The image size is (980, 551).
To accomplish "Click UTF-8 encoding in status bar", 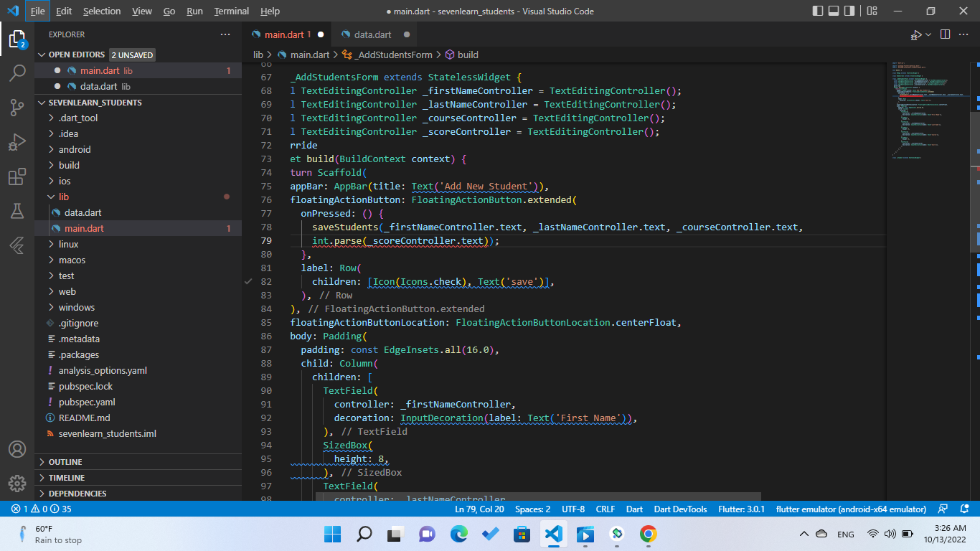I will (573, 509).
